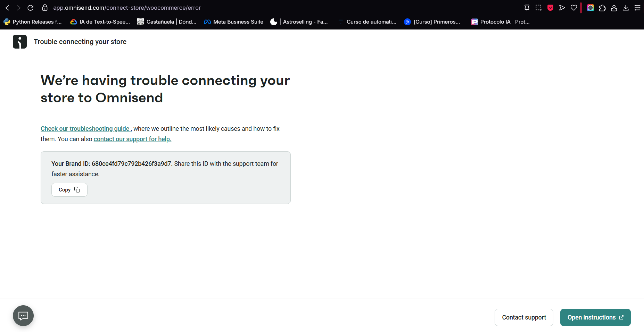This screenshot has width=644, height=332.
Task: Click the play arrow toolbar icon
Action: 562,8
